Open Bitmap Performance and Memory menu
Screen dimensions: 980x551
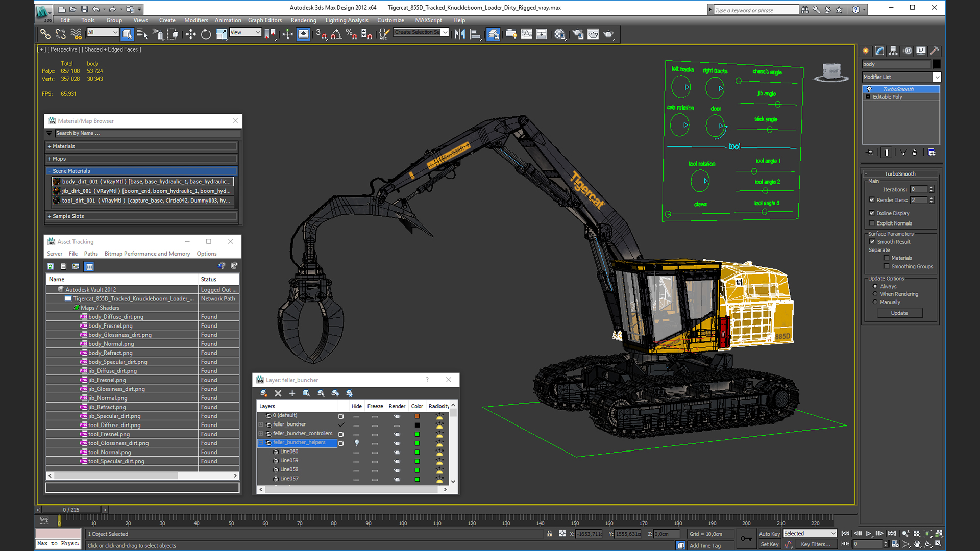click(x=147, y=254)
